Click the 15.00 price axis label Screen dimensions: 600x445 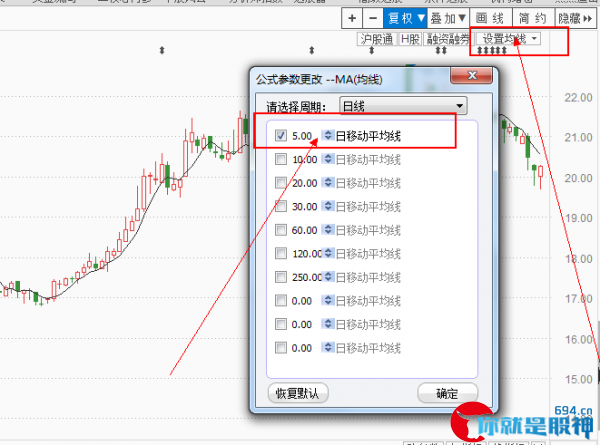pyautogui.click(x=578, y=380)
